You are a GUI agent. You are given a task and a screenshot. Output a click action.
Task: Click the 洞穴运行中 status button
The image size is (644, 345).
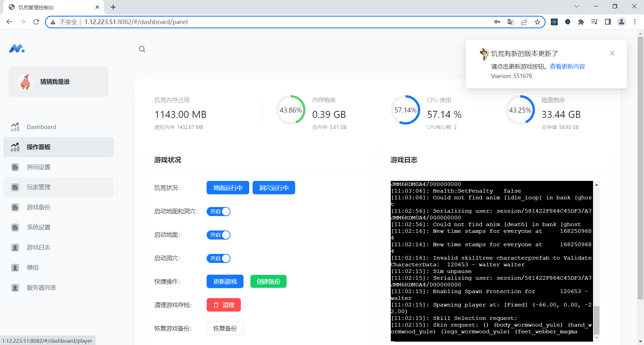point(274,188)
